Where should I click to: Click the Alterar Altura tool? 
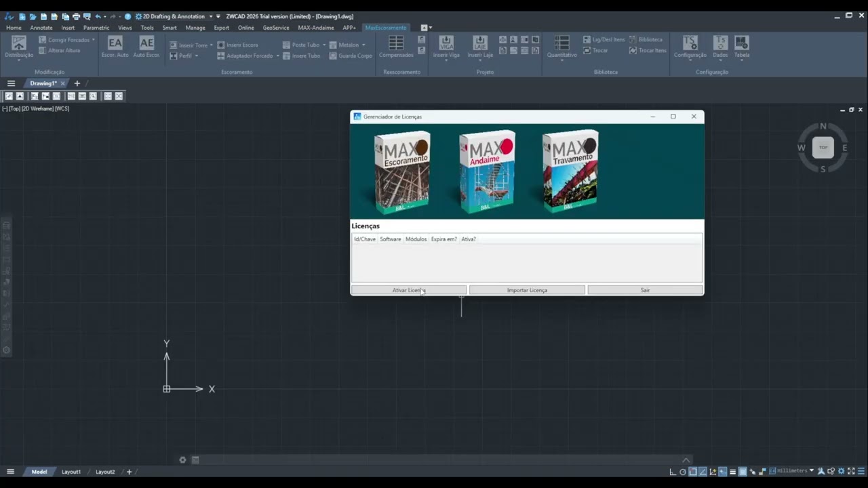coord(59,50)
